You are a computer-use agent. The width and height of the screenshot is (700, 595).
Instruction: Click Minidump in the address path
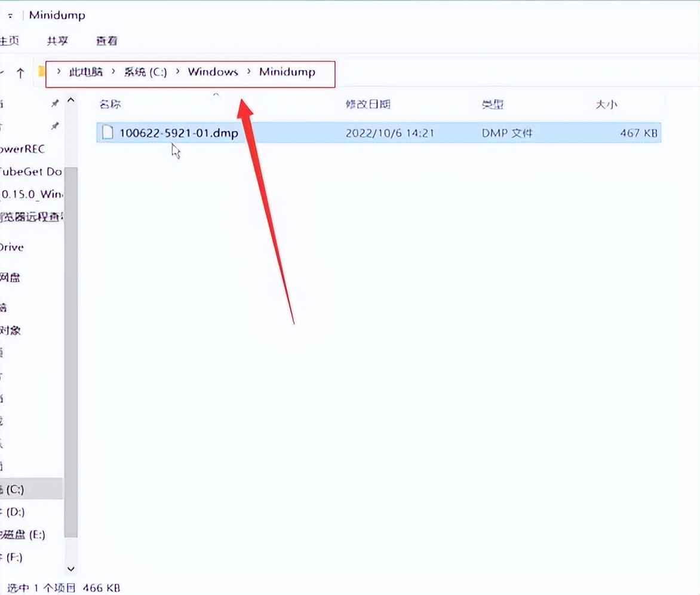coord(287,72)
